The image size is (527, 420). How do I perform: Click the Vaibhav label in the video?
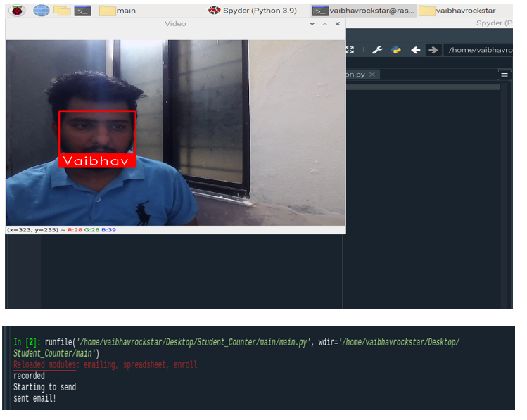point(97,161)
